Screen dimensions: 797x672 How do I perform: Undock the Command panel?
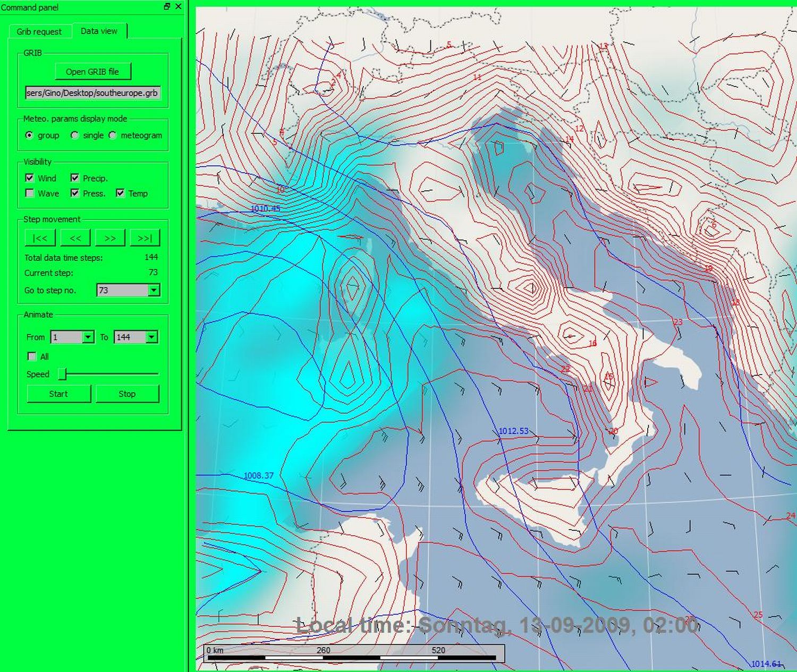click(x=167, y=6)
